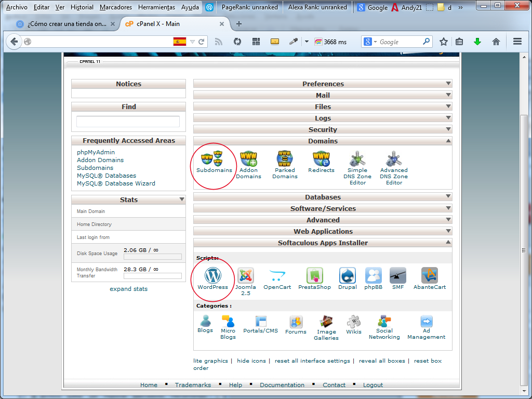Viewport: 532px width, 399px height.
Task: Open the Firefox hamburger menu
Action: point(517,42)
